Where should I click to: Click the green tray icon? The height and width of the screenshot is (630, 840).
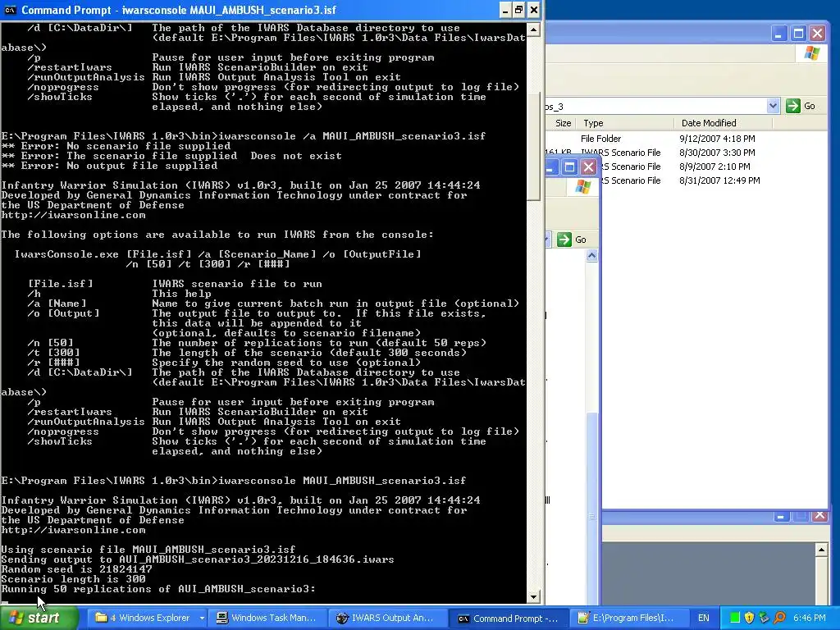(x=735, y=618)
